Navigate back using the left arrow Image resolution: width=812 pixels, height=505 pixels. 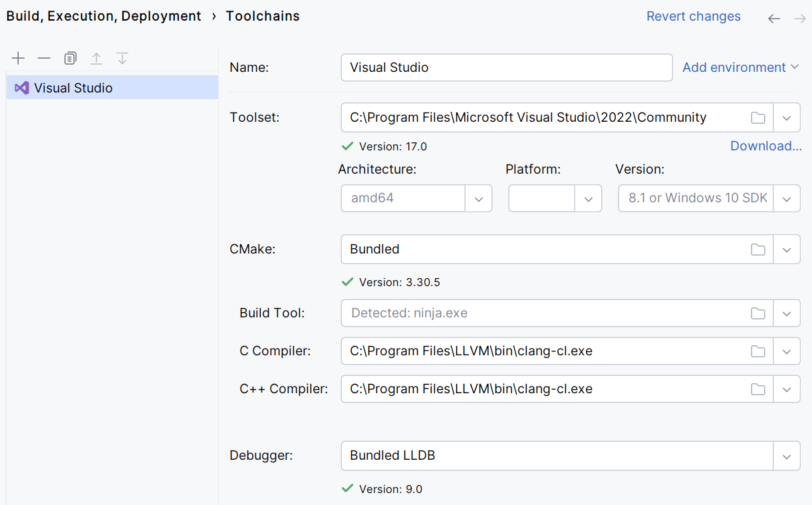(x=773, y=19)
